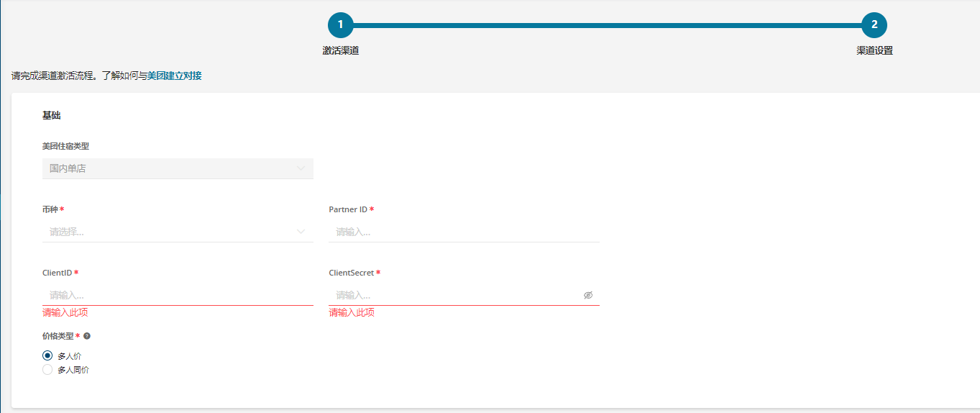The width and height of the screenshot is (980, 413).
Task: Click the 激活渠道 step label
Action: (341, 51)
